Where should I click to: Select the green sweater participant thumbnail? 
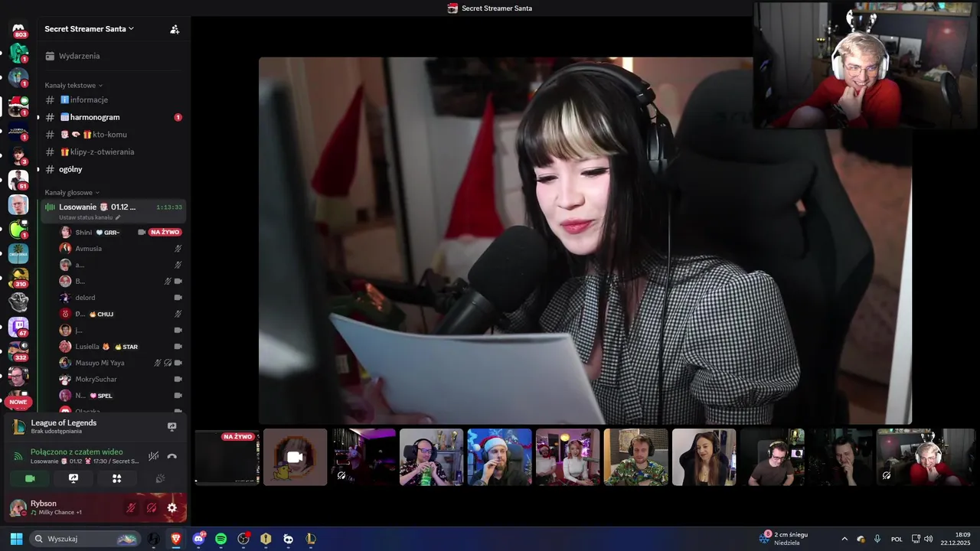coord(635,457)
